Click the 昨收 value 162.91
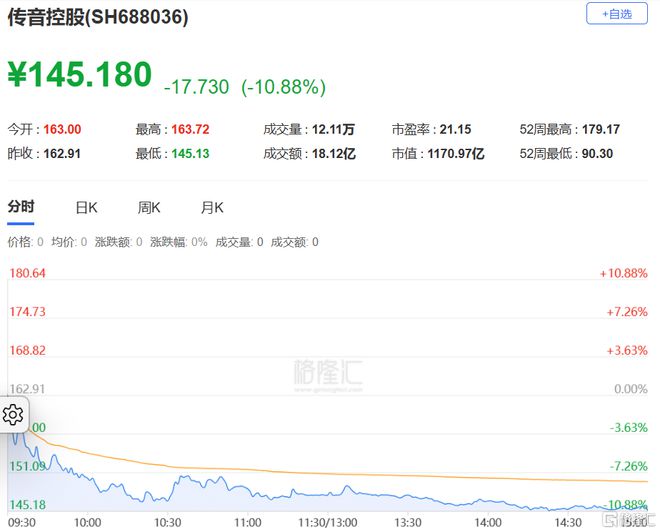660x532 pixels. click(x=62, y=154)
